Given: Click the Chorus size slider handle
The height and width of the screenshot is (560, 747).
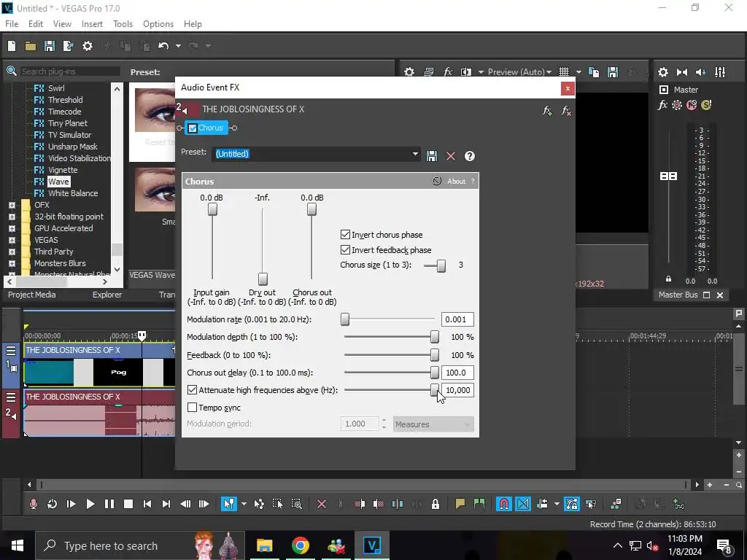Looking at the screenshot, I should coord(441,265).
